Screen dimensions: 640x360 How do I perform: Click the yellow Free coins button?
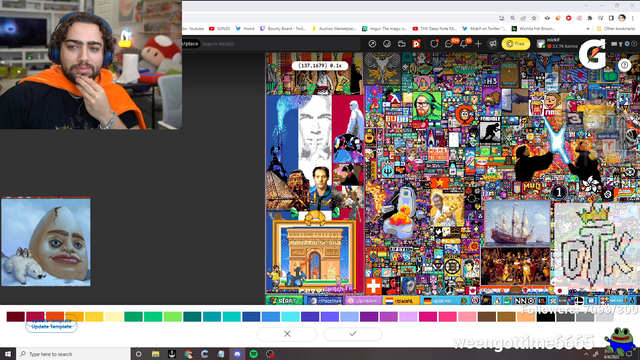coord(516,44)
